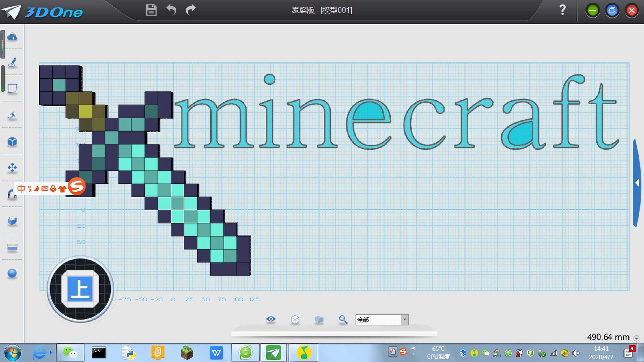
Task: Toggle the Sogou punctuation mode button
Action: click(30, 189)
